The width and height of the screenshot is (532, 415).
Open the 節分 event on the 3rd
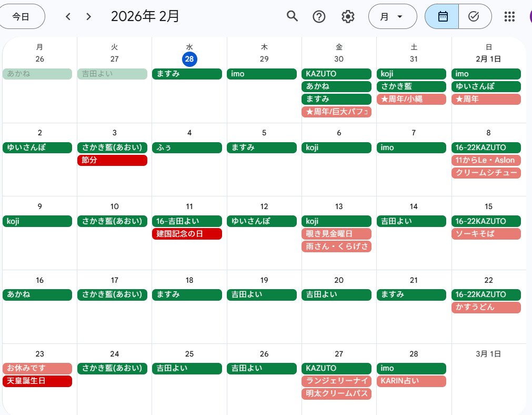click(x=112, y=160)
